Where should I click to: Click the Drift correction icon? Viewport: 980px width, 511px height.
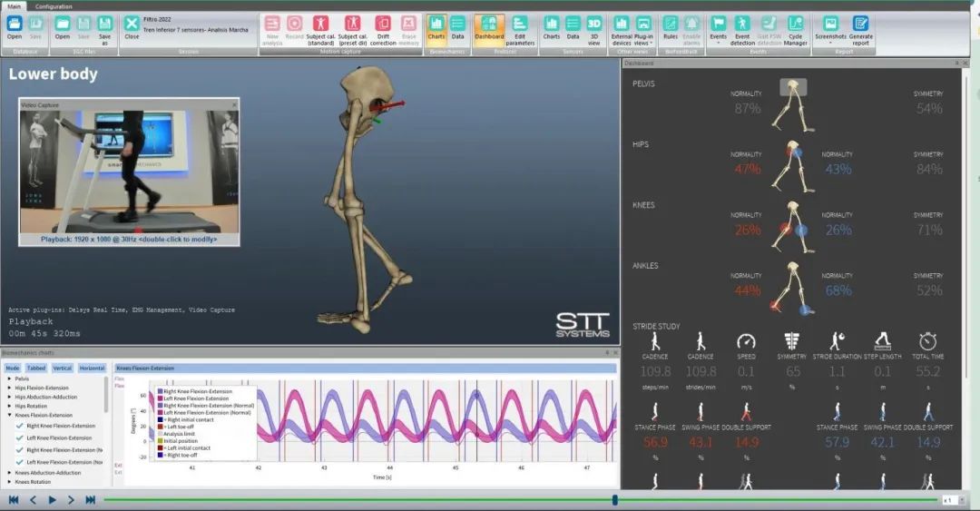click(x=383, y=28)
